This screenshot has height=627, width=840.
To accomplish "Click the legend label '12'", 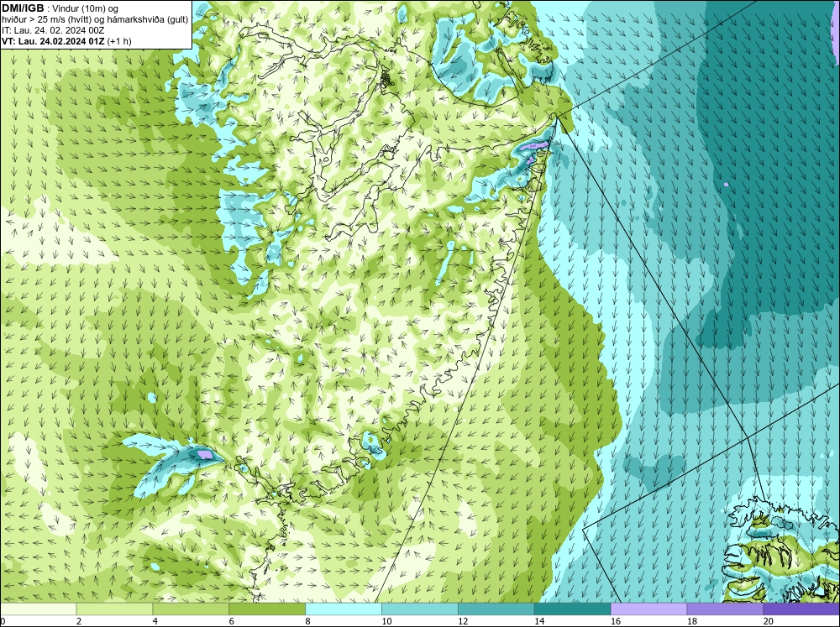I will 463,621.
